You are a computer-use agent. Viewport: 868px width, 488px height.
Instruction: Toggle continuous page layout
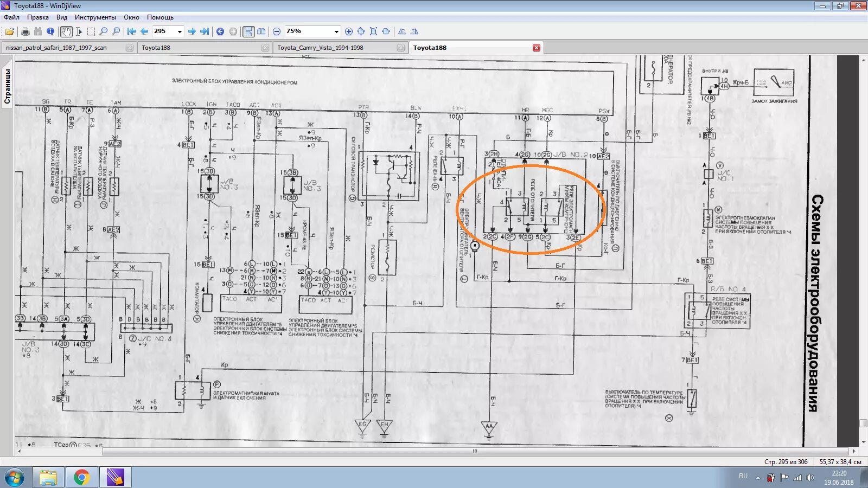click(x=248, y=31)
